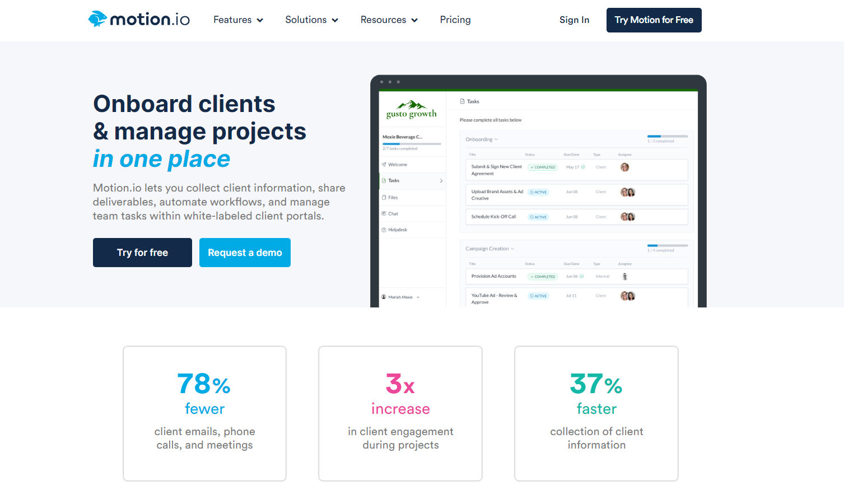The image size is (844, 504).
Task: Click the Helpdesk question-mark icon
Action: tap(384, 230)
